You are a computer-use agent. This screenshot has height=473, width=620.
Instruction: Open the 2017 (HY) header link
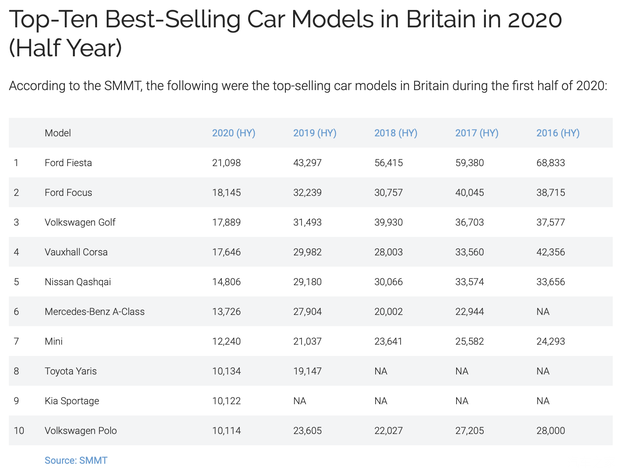point(476,133)
